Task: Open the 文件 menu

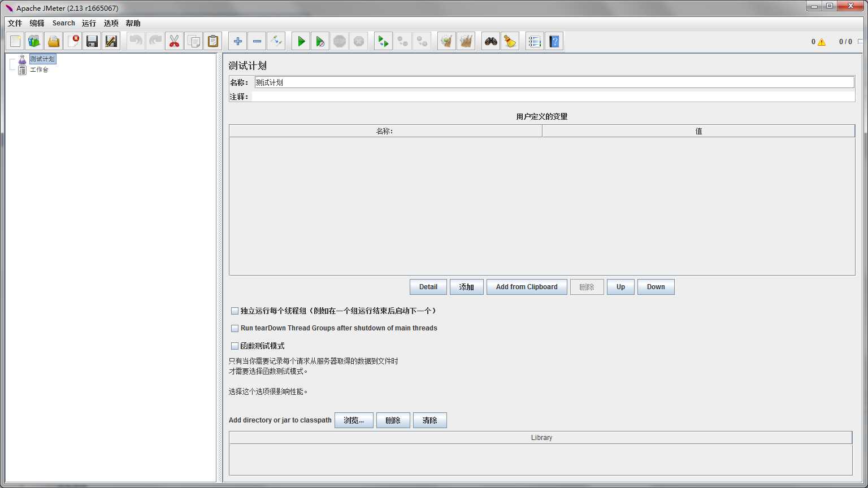Action: 15,23
